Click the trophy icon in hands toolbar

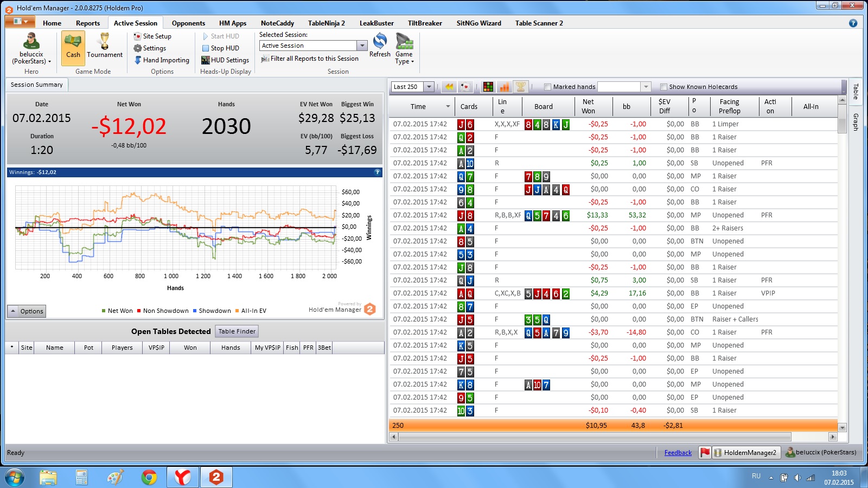tap(521, 87)
